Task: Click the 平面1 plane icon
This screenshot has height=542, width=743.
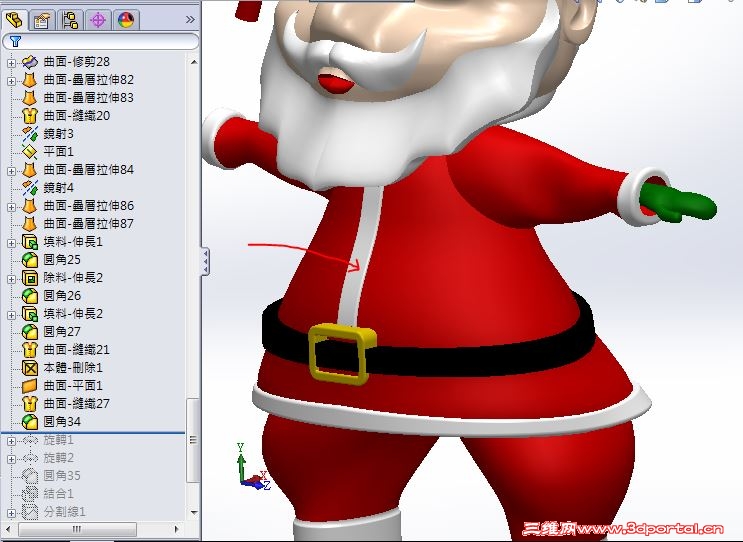Action: point(30,152)
